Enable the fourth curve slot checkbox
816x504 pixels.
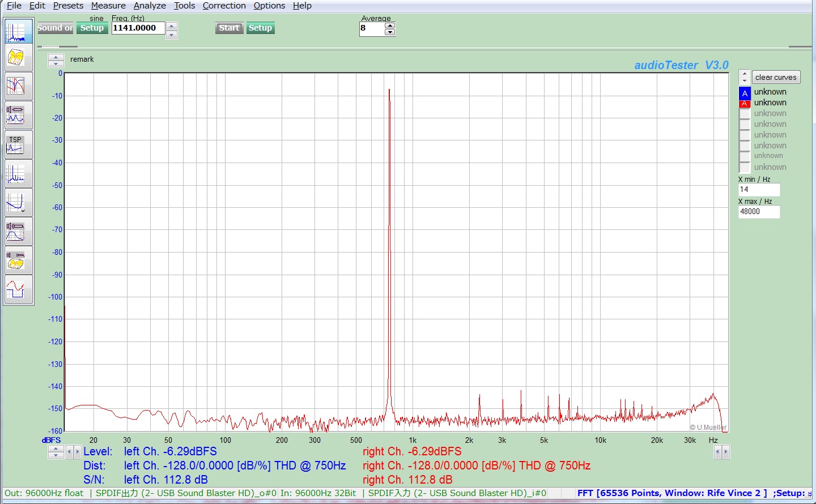pos(745,125)
